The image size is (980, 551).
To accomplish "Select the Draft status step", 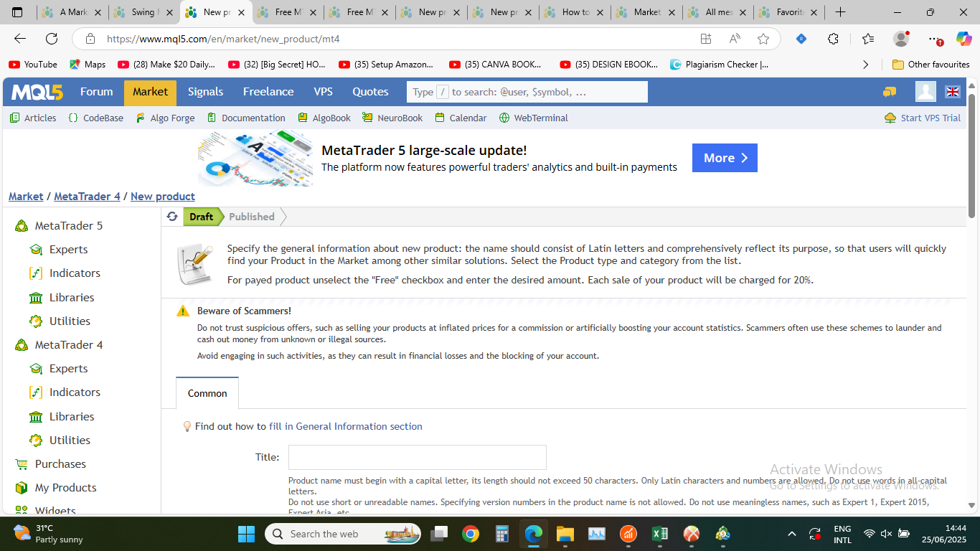I will coord(201,217).
